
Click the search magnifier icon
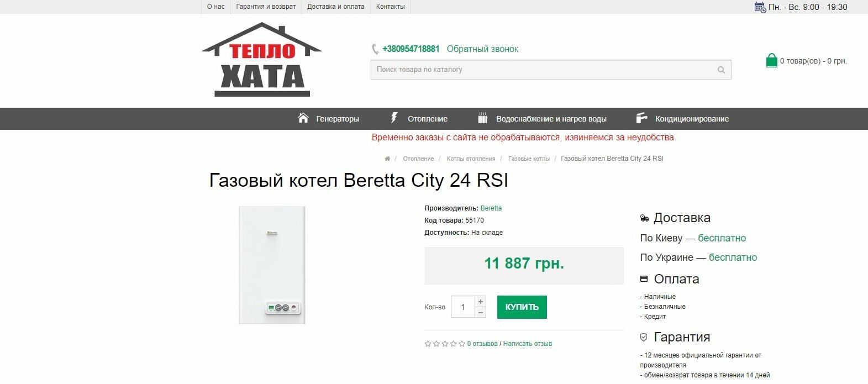[721, 70]
